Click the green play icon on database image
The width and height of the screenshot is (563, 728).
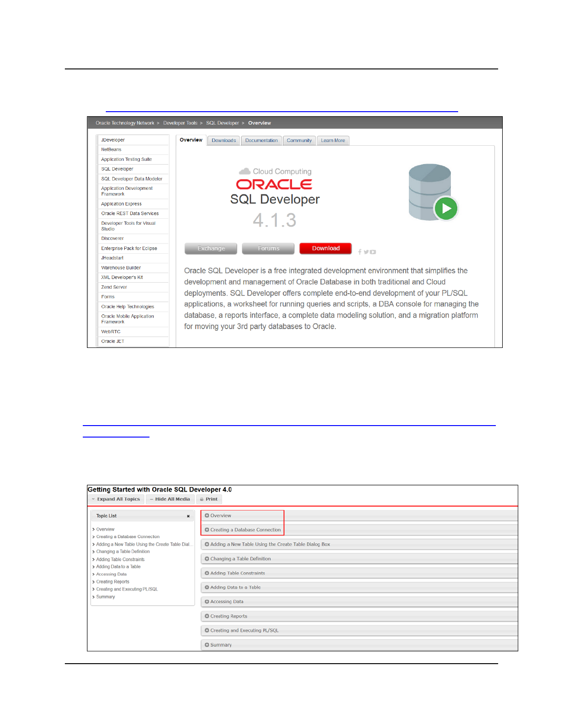(446, 208)
